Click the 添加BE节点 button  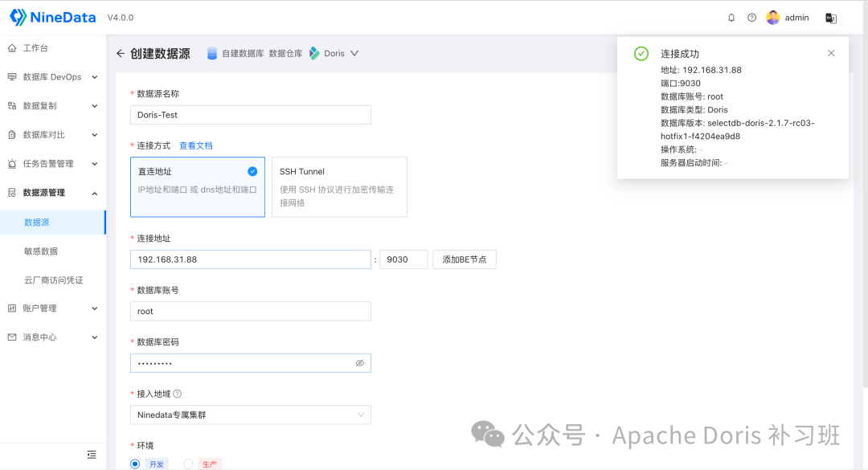[465, 259]
